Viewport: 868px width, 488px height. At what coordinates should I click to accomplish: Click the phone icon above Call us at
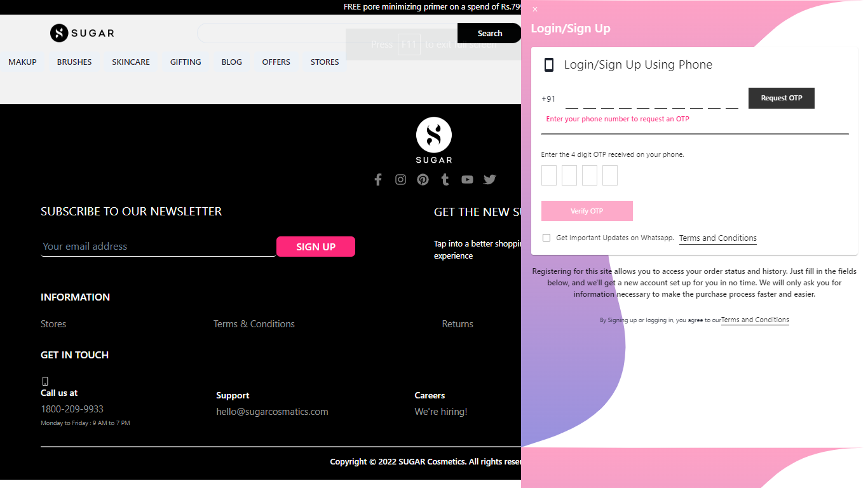tap(45, 381)
